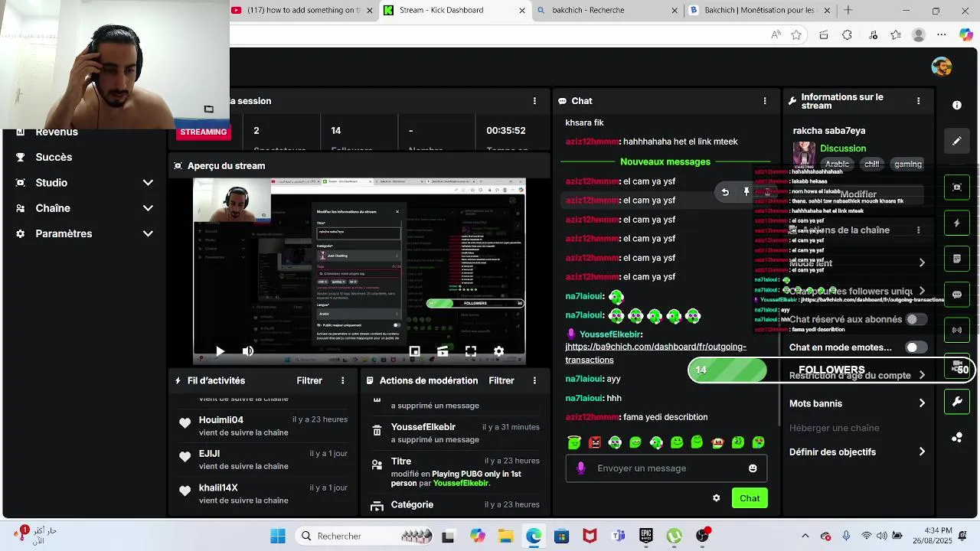Switch to the bakchich - Recherche tab
Screen dimensions: 980x551
[608, 11]
